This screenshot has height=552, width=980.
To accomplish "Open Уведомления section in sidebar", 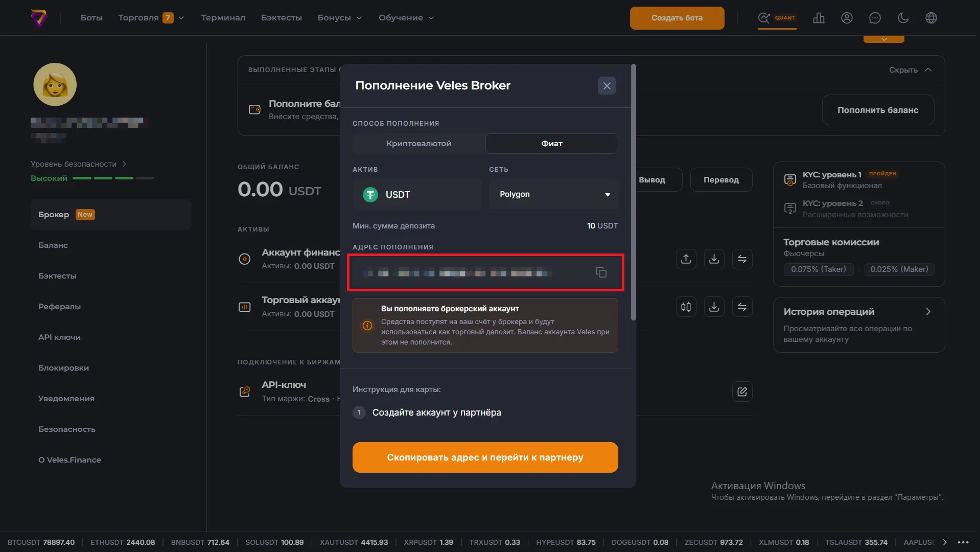I will 66,399.
